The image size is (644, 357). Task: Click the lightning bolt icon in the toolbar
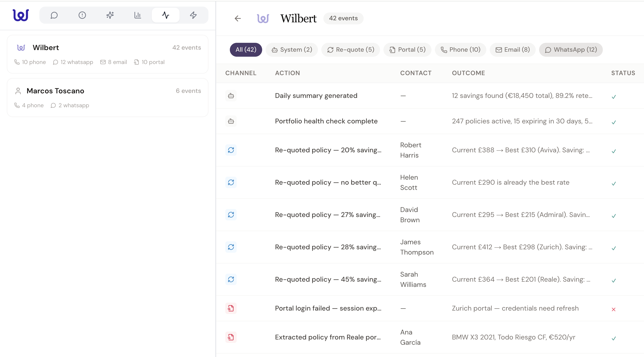[x=193, y=15]
